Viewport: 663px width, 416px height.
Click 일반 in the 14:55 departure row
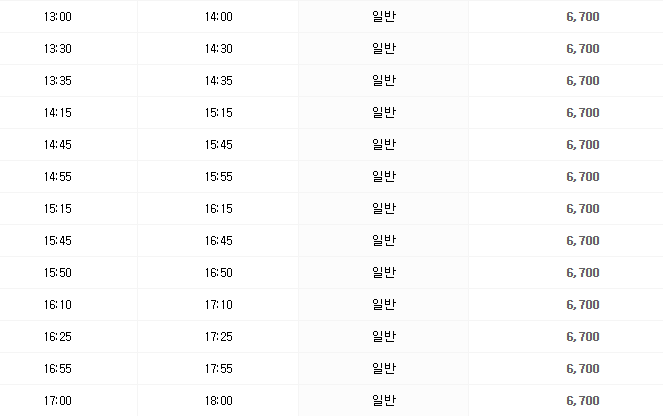pyautogui.click(x=384, y=177)
